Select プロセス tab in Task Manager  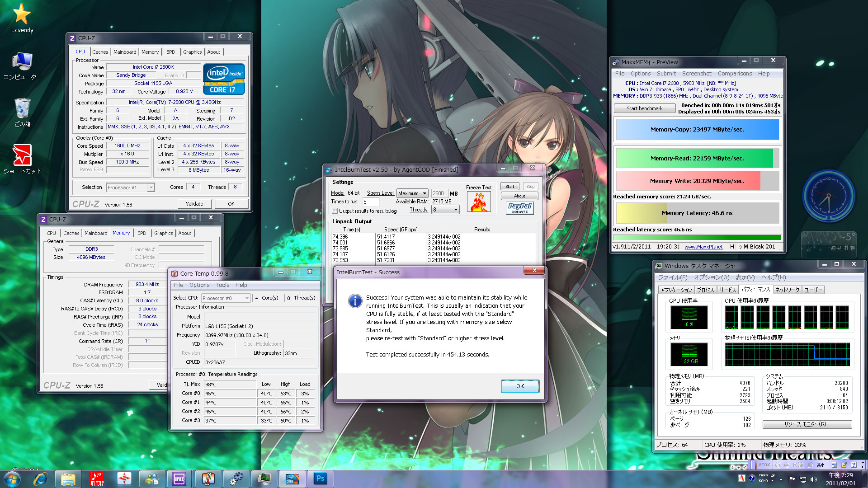(x=705, y=290)
